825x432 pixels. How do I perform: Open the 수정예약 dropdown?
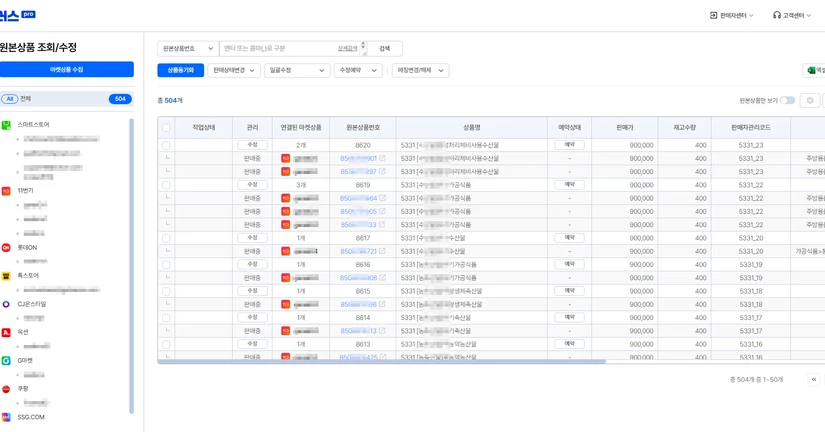(358, 71)
